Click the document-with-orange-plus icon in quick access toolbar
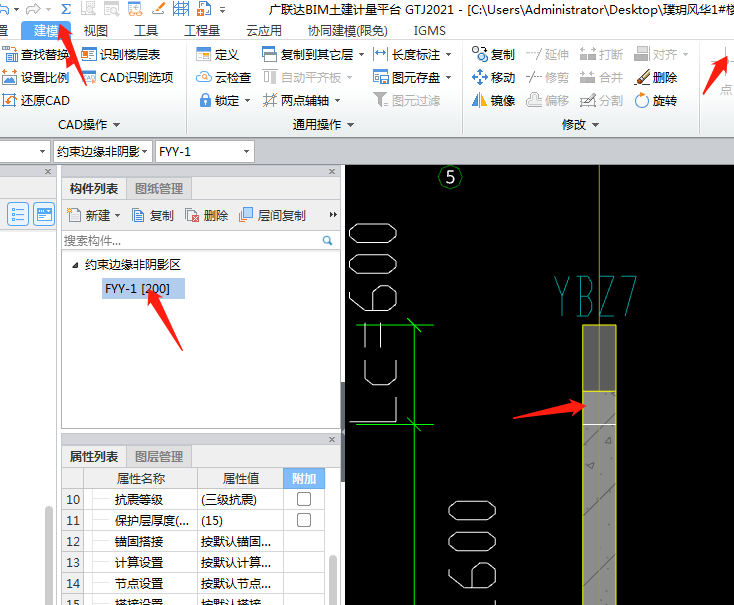Viewport: 734px width, 605px height. 204,8
